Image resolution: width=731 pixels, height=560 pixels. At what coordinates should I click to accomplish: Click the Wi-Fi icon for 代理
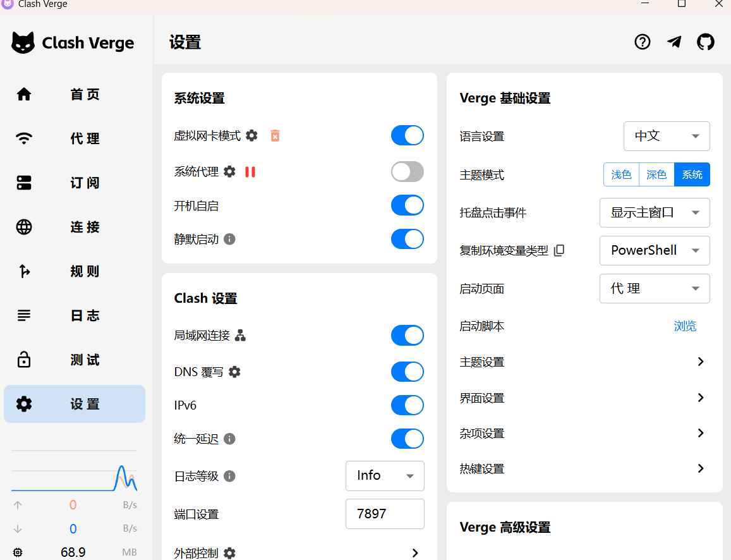click(x=24, y=138)
